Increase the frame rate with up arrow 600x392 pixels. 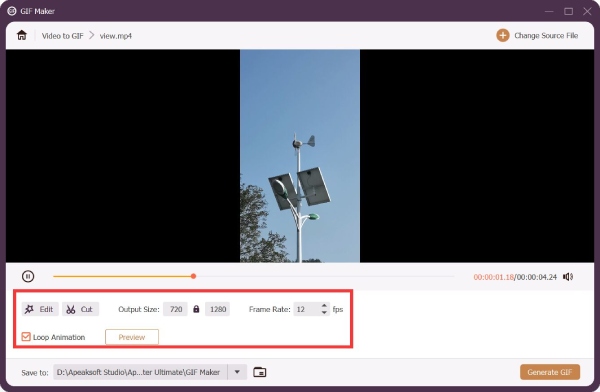coord(324,305)
